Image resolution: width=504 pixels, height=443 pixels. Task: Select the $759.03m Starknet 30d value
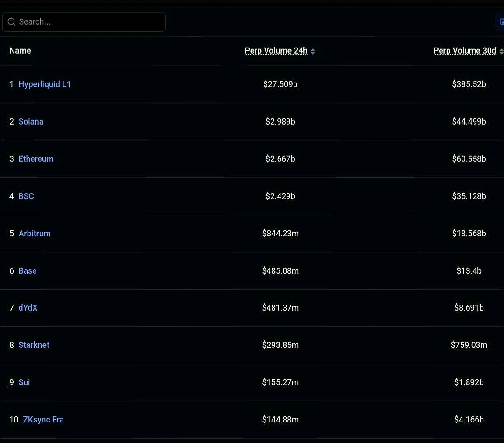(x=469, y=345)
